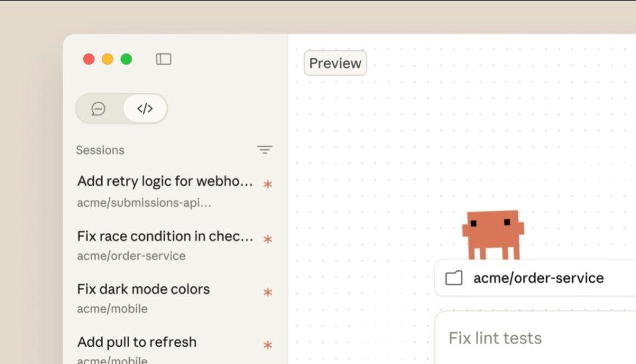Open the Add retry logic for webhooks session
The width and height of the screenshot is (636, 364).
165,181
